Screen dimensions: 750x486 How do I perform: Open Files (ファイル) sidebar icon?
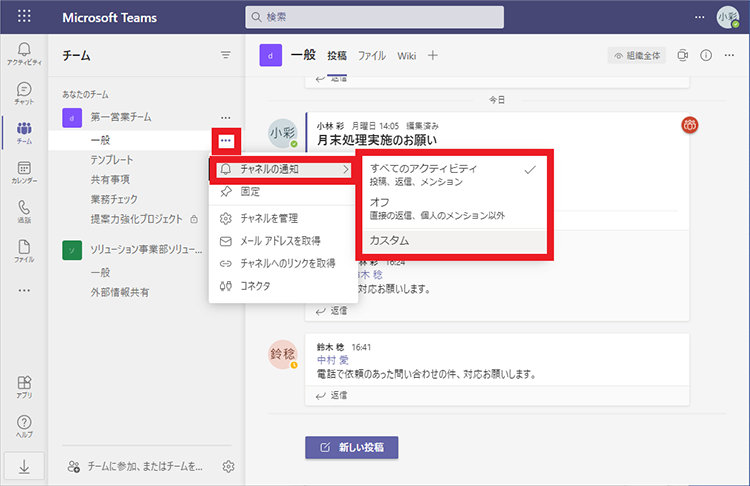pyautogui.click(x=24, y=252)
